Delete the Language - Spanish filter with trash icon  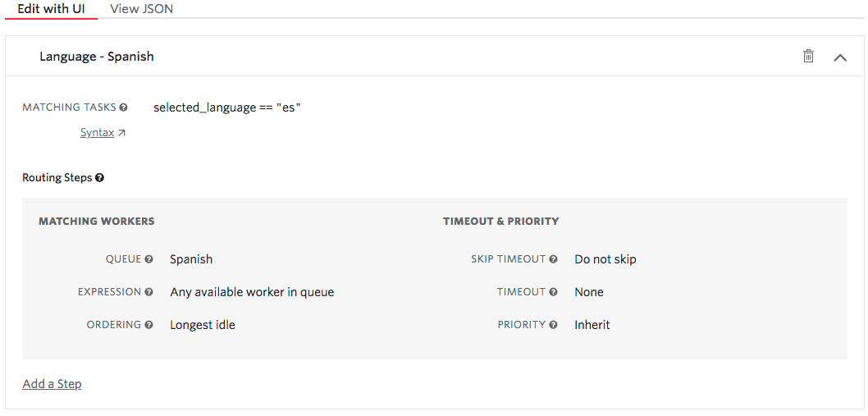[808, 56]
